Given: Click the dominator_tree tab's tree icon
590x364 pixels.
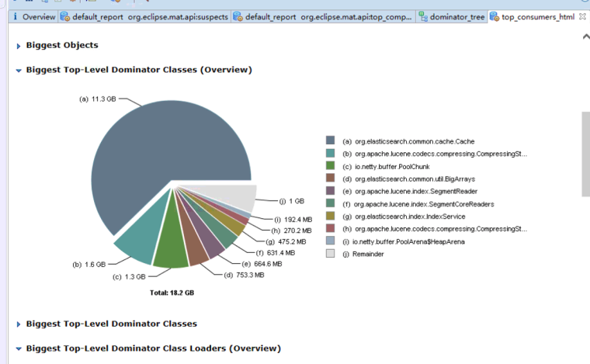Looking at the screenshot, I should point(423,16).
